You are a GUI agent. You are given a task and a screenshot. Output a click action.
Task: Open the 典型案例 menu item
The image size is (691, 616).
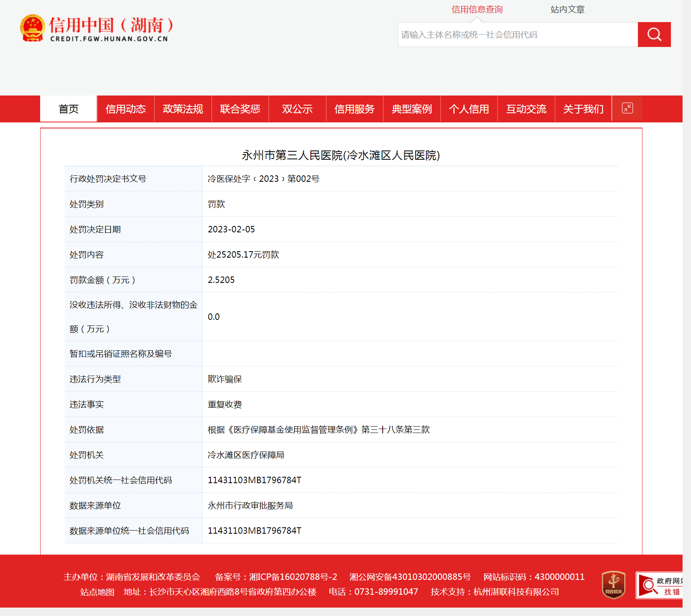[412, 109]
